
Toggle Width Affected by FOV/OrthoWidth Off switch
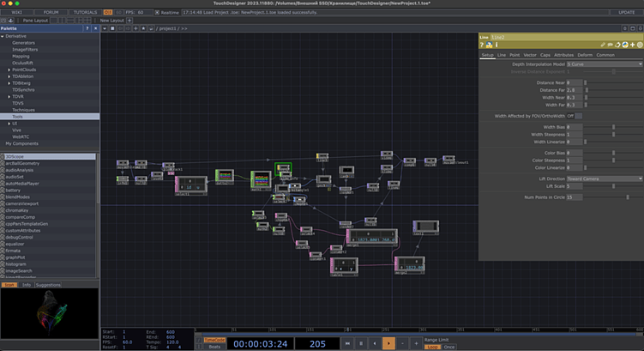575,115
